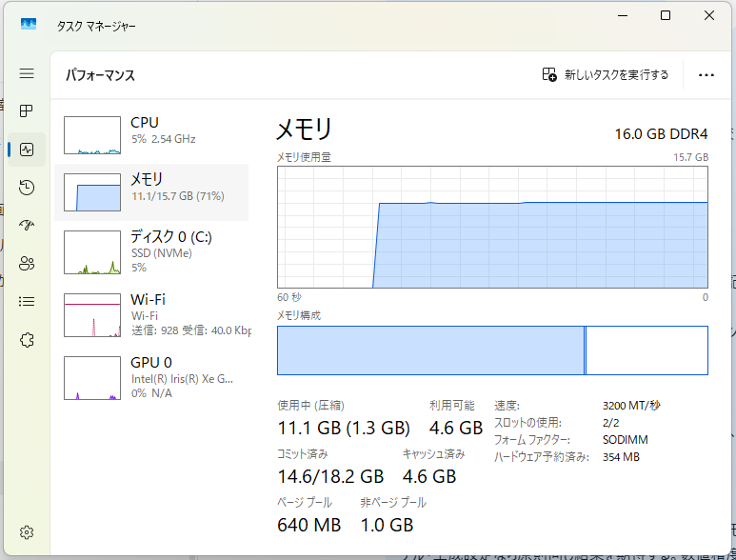The image size is (736, 560).
Task: Select the Performance page icon
Action: [x=27, y=150]
